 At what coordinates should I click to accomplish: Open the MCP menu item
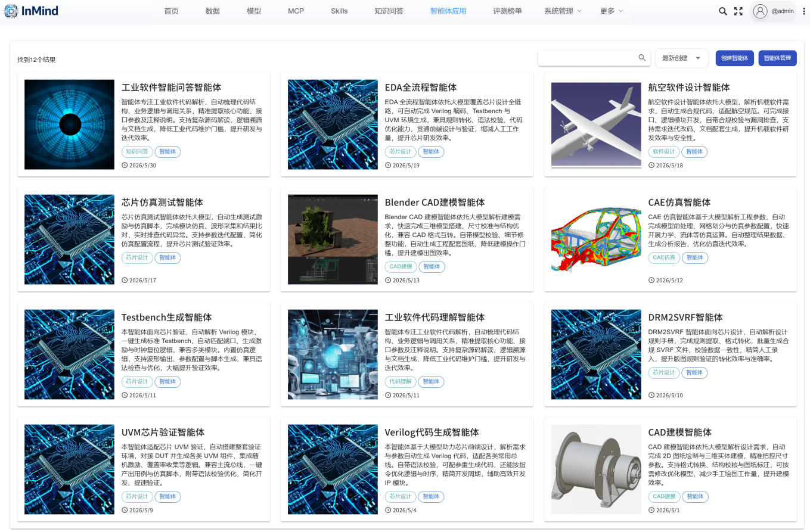(296, 11)
